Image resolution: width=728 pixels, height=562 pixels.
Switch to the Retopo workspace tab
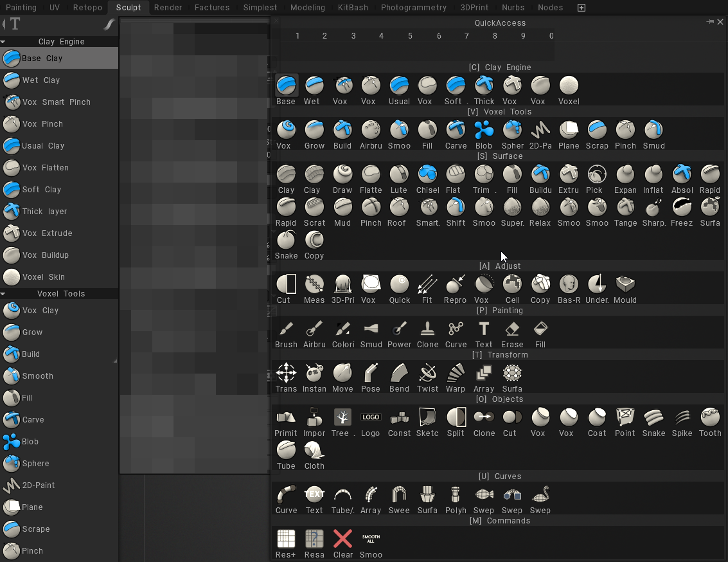point(87,8)
